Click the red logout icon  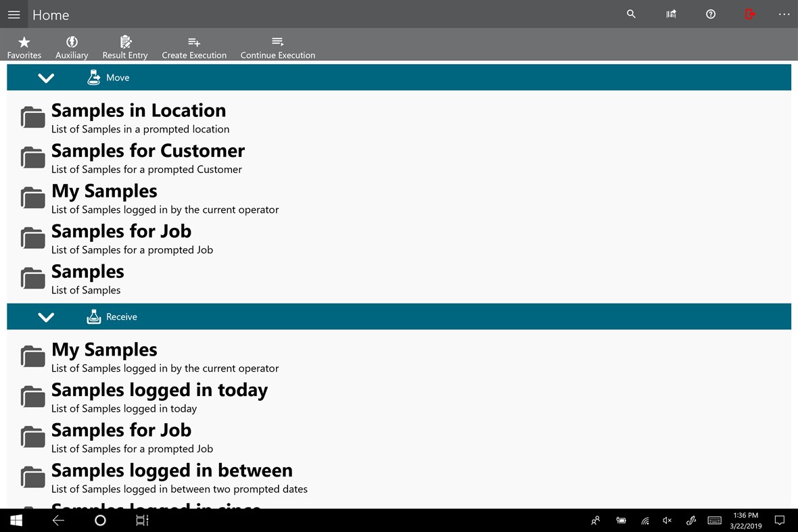point(749,14)
